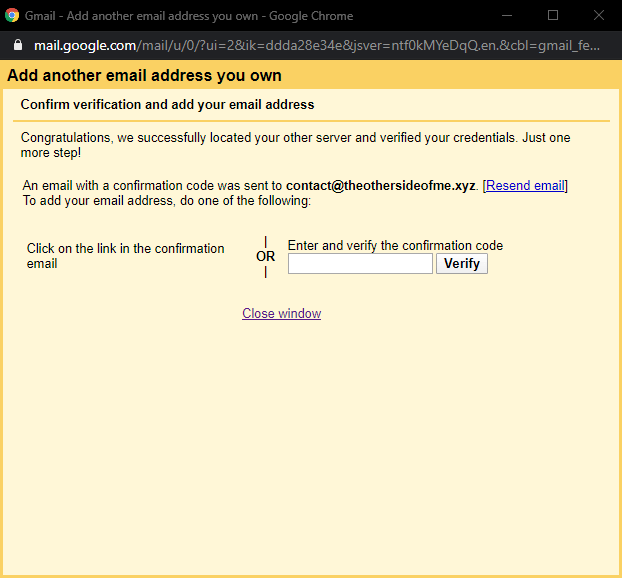Click the Verify button
This screenshot has height=578, width=622.
[x=462, y=263]
